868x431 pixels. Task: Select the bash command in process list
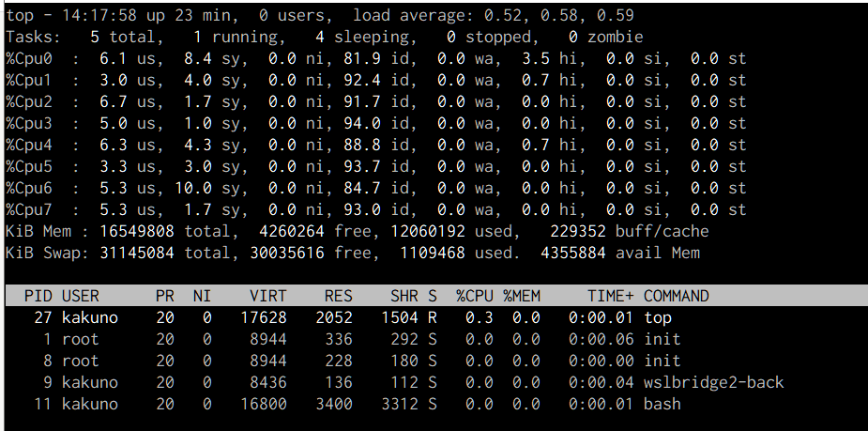tap(662, 404)
